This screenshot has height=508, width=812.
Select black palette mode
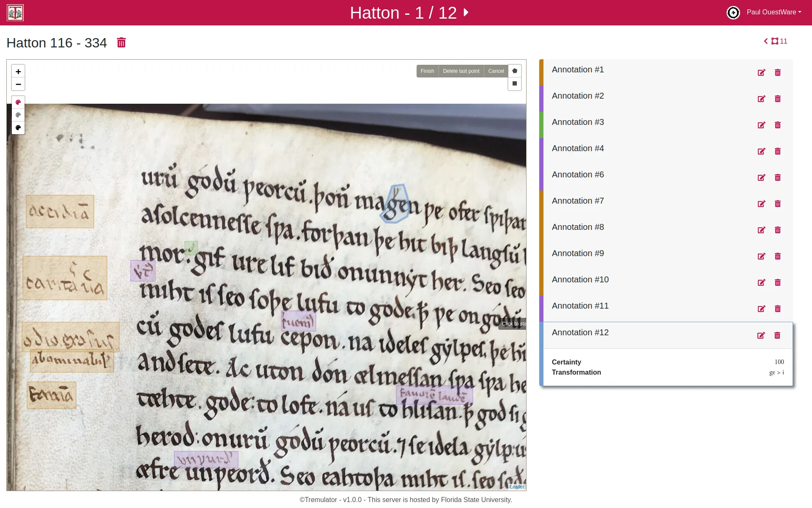coord(18,127)
